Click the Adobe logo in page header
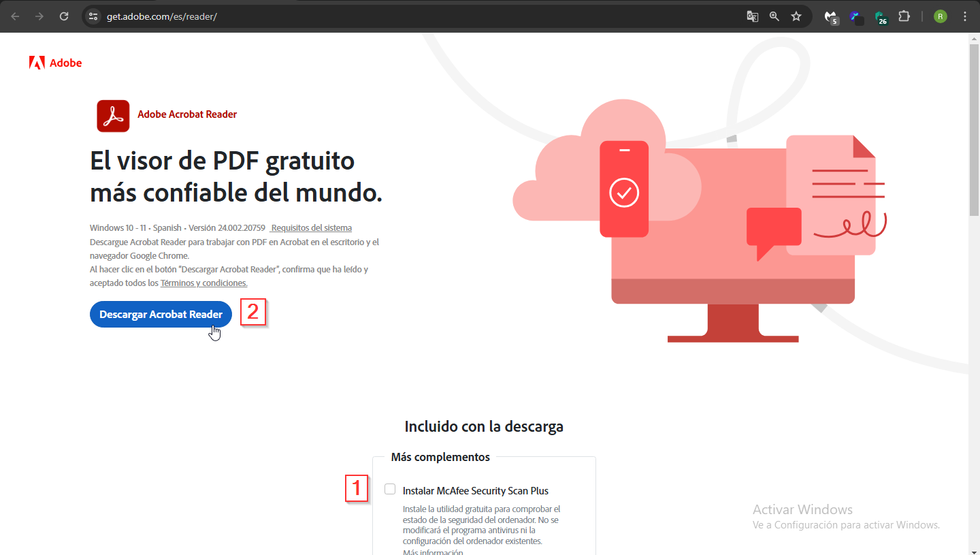The height and width of the screenshot is (555, 980). pos(55,63)
